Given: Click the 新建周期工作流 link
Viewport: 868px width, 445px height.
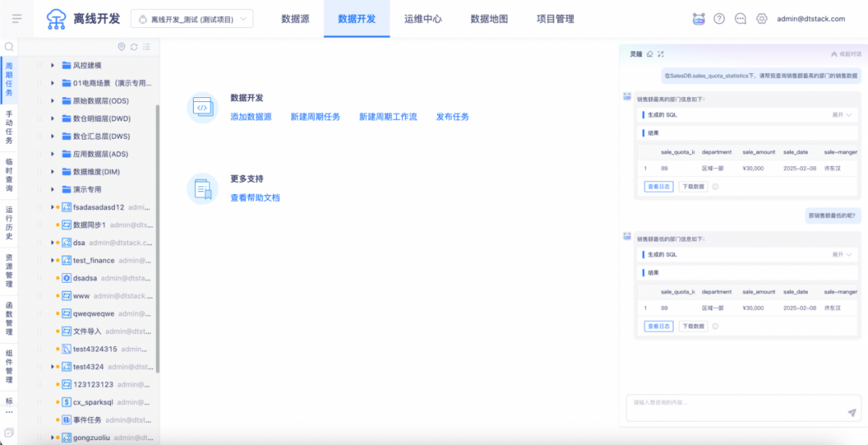Looking at the screenshot, I should point(388,116).
